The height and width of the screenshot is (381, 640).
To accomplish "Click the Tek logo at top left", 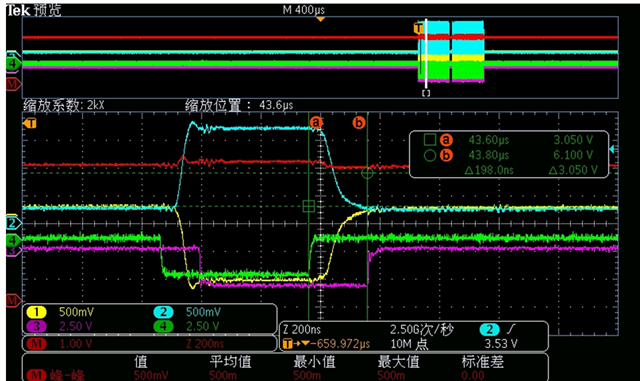I will 18,10.
